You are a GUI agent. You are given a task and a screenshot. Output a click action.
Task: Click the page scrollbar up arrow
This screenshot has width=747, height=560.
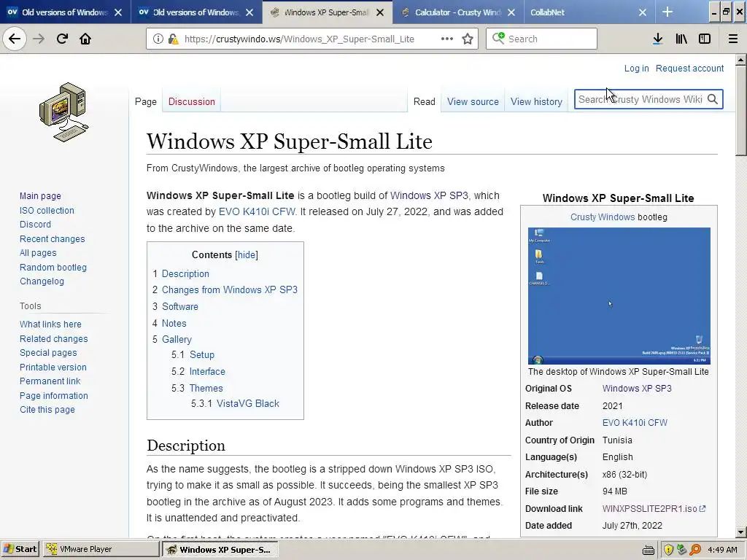point(741,61)
